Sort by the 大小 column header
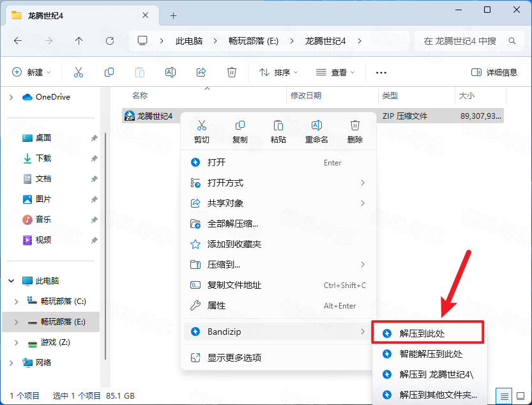 pos(480,95)
